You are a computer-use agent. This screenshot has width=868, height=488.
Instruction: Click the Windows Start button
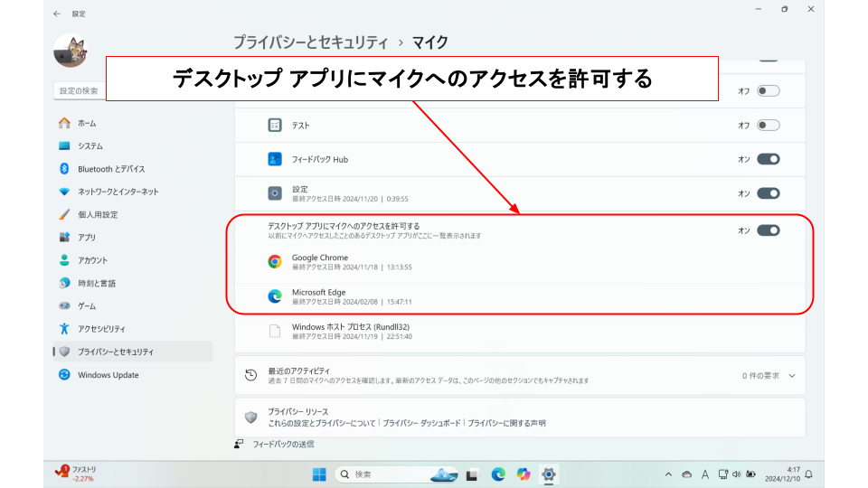point(319,474)
